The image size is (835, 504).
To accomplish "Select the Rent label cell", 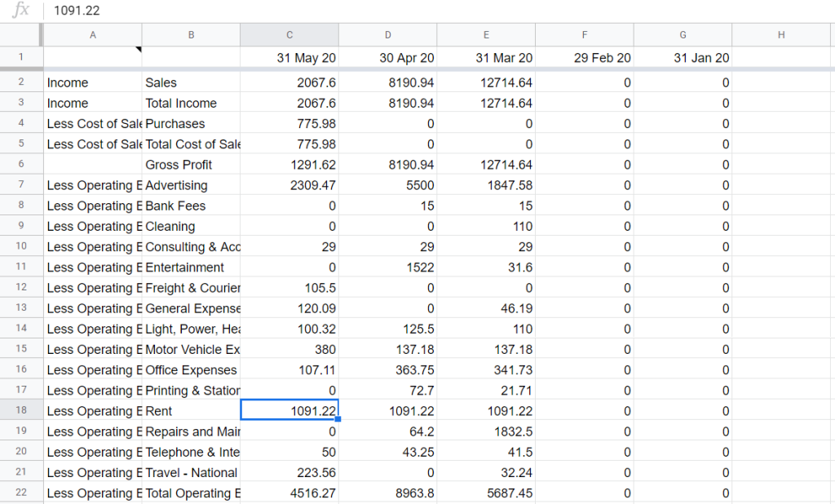I will pos(191,411).
